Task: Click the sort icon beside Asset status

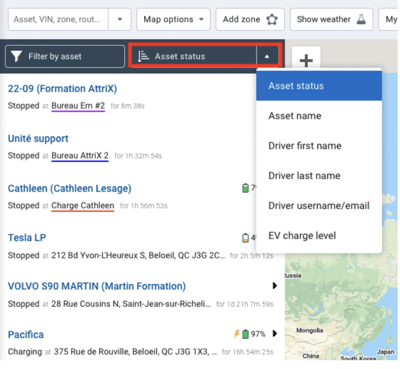Action: (x=143, y=57)
